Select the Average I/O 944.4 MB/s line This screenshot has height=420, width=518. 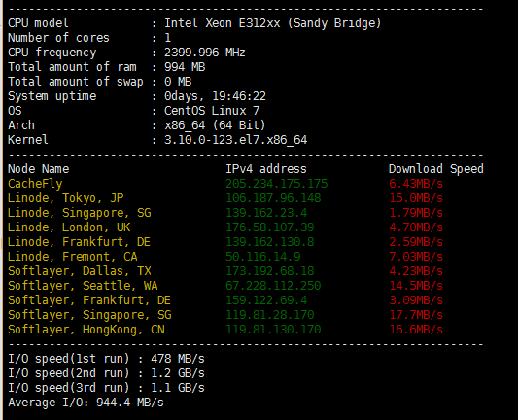point(86,402)
